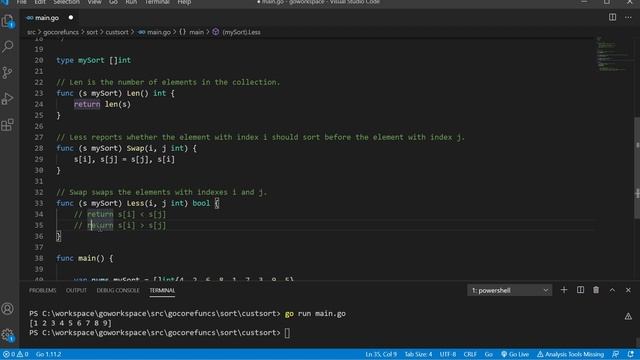Open the Accounts menu icon

pyautogui.click(x=8, y=309)
